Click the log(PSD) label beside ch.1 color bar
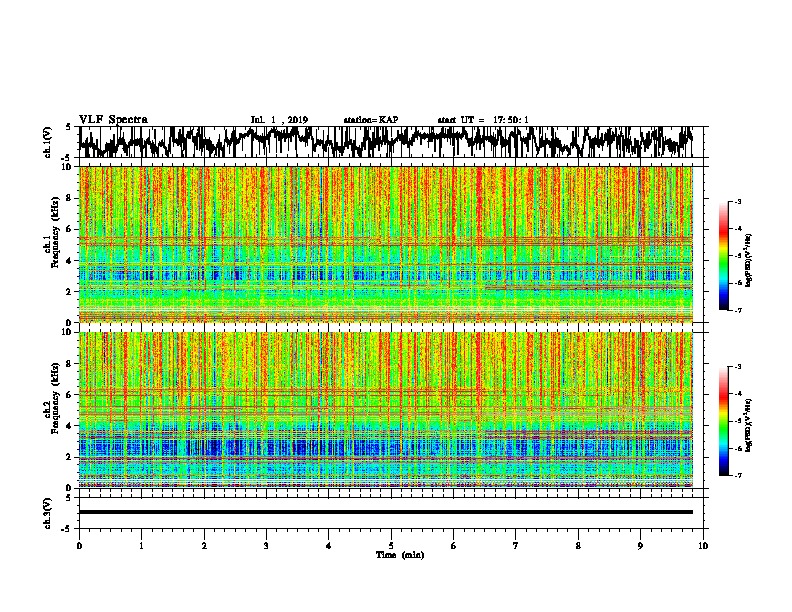Image resolution: width=792 pixels, height=612 pixels. pos(749,260)
